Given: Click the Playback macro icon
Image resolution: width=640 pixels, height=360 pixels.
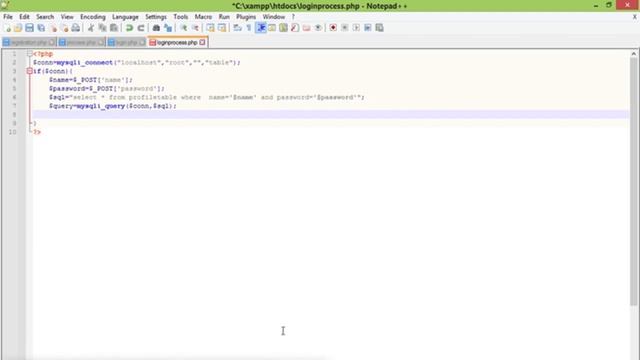Looking at the screenshot, I should tap(356, 28).
